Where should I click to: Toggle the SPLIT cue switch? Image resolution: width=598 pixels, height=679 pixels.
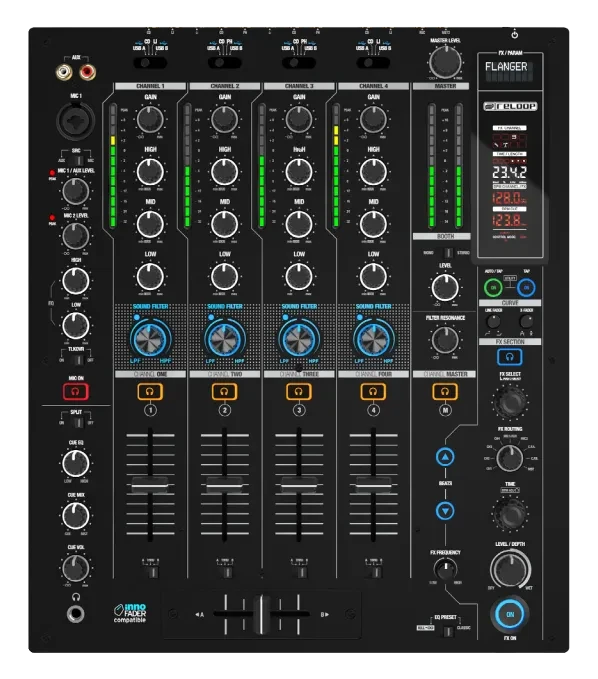[x=77, y=422]
